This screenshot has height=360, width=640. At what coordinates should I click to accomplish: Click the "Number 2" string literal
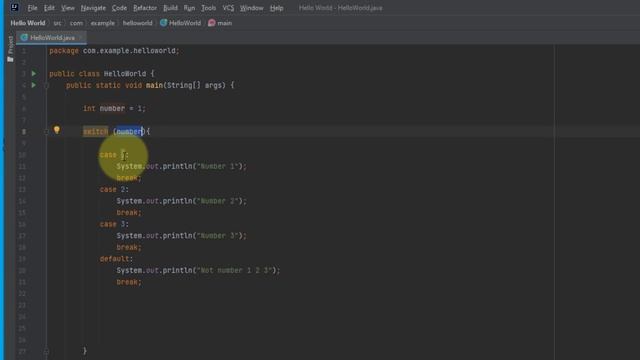(x=217, y=201)
